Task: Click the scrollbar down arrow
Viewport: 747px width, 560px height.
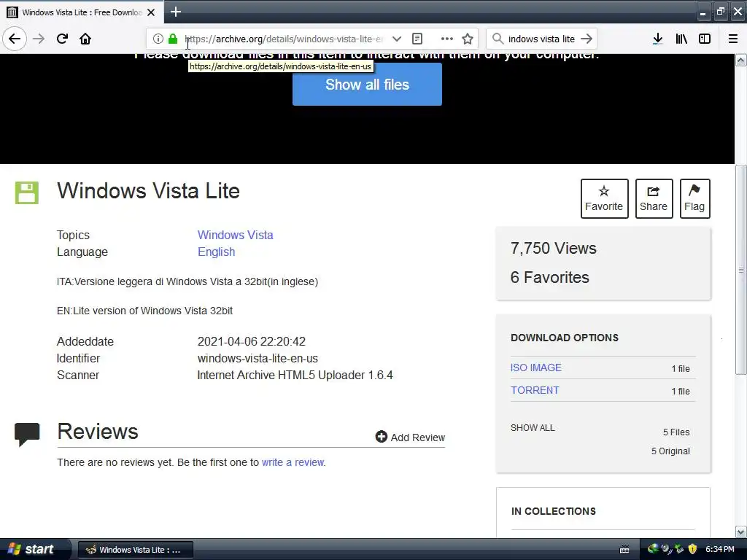Action: [741, 532]
